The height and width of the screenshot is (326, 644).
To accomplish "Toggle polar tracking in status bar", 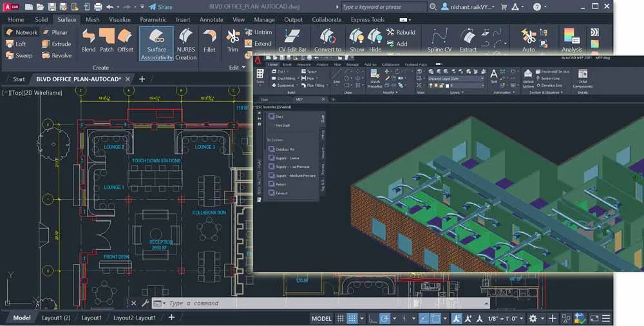I will tap(384, 318).
